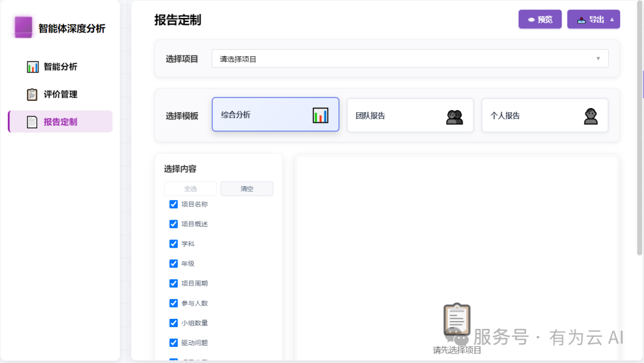Click the person icon on the 个人报告 card
The width and height of the screenshot is (644, 363).
(589, 115)
